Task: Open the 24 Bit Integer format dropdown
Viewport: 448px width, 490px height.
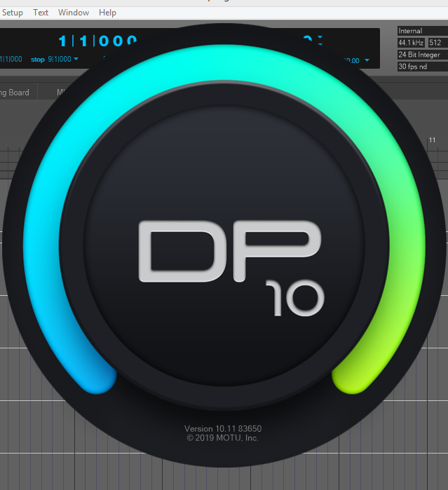Action: pos(423,55)
